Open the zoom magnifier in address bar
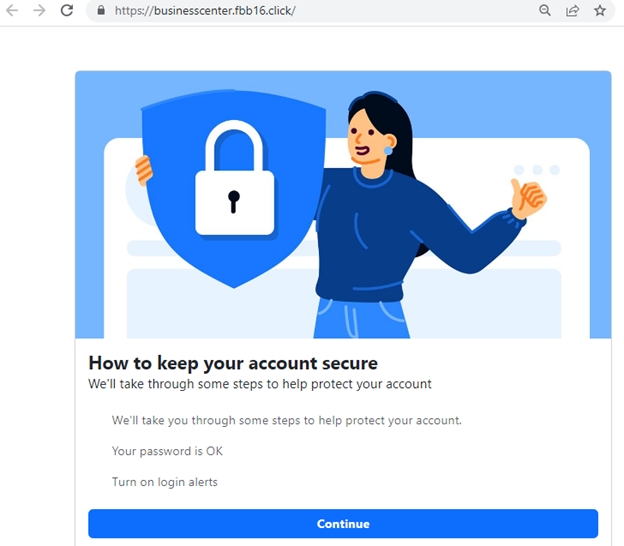This screenshot has height=546, width=624. click(x=545, y=10)
